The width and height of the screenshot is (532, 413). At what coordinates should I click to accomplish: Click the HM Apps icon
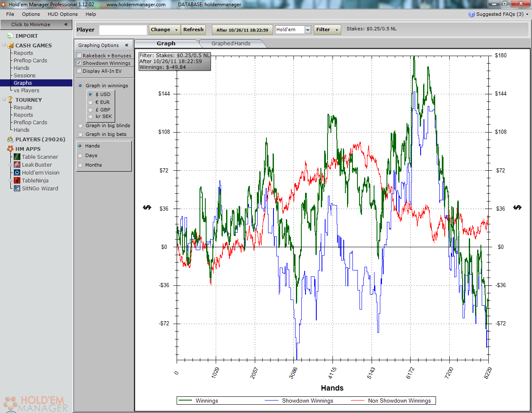10,149
